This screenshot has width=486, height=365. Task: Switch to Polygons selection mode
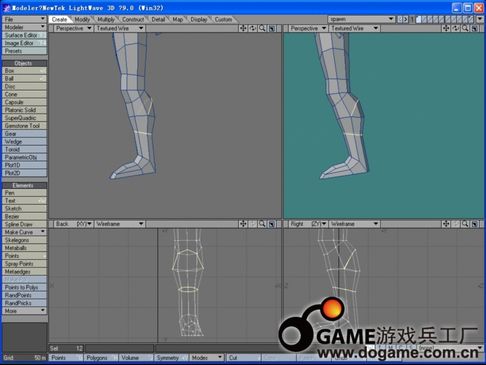coord(101,358)
